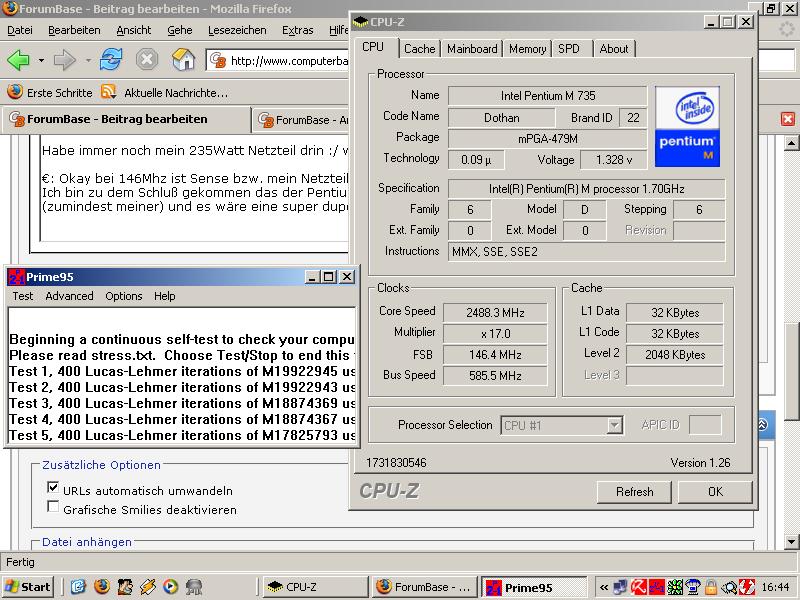Open Internet Explorer quick launch icon

tap(78, 587)
